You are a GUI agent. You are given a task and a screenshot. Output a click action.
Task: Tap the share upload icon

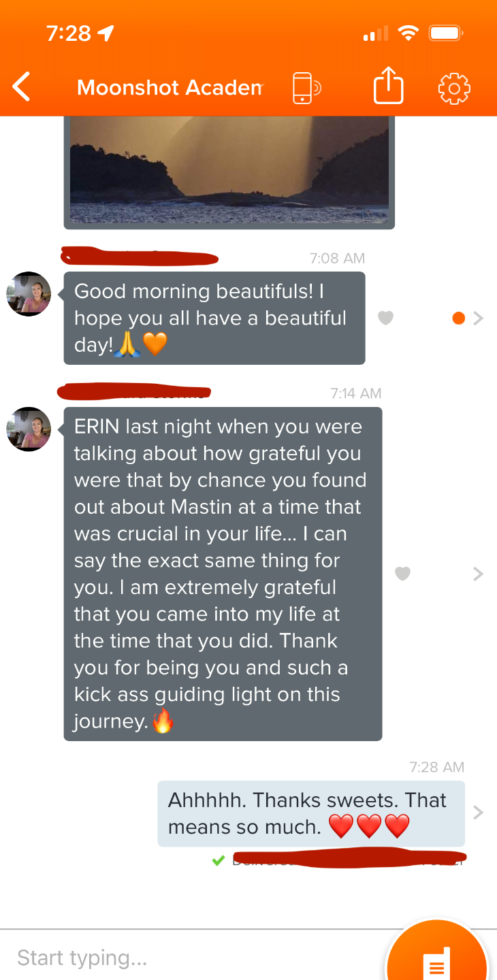click(389, 86)
